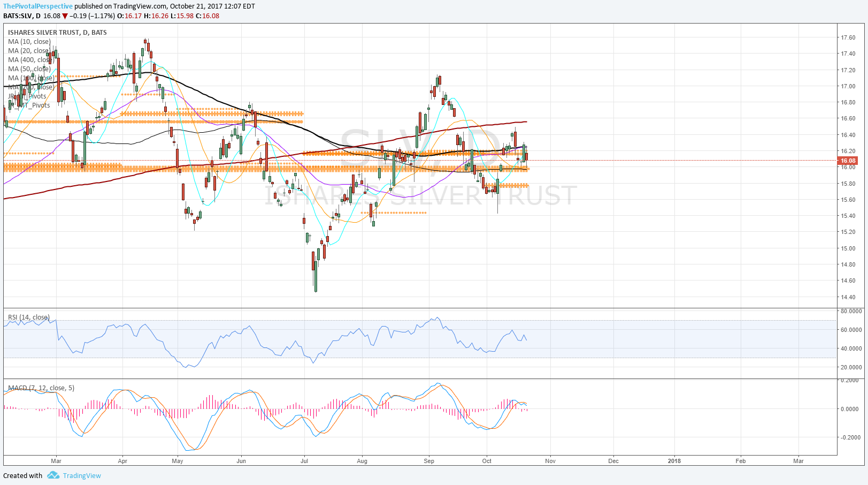Click the May time axis label
Screen dimensions: 868x485
click(178, 461)
